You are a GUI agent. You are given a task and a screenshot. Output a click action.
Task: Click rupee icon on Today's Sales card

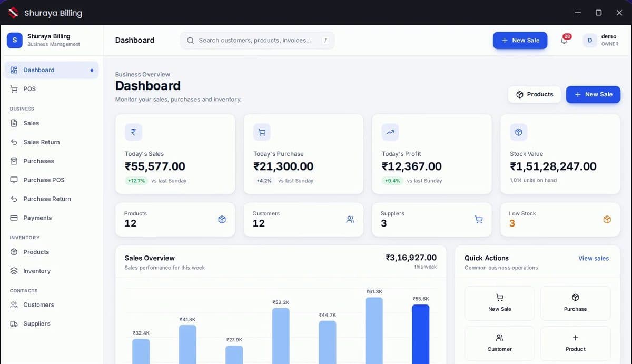(133, 132)
